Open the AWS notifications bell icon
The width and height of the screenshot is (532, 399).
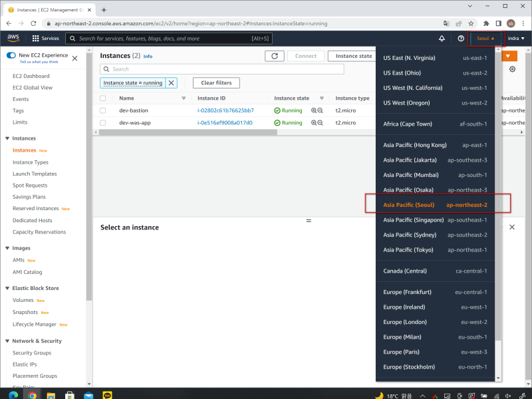tap(442, 39)
